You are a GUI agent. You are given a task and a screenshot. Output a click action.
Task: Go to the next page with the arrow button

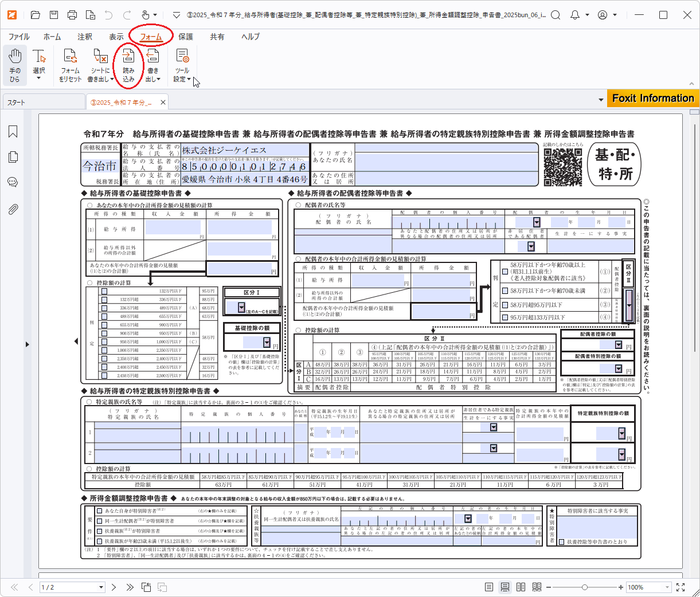pyautogui.click(x=114, y=587)
